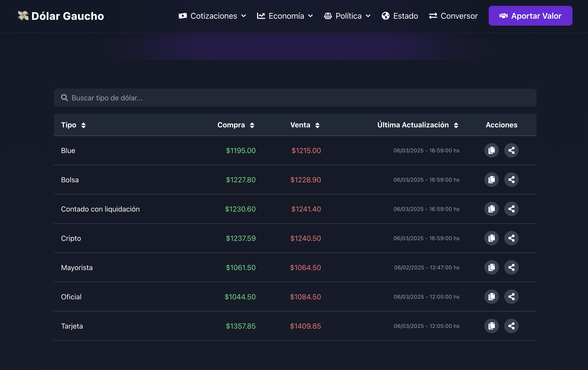The height and width of the screenshot is (370, 588).
Task: Click the search magnifier icon
Action: (64, 98)
